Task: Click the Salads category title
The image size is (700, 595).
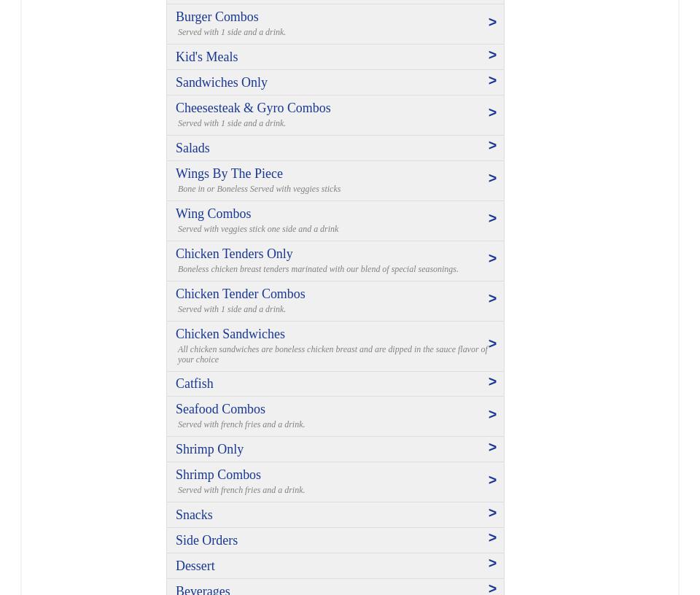Action: [192, 148]
